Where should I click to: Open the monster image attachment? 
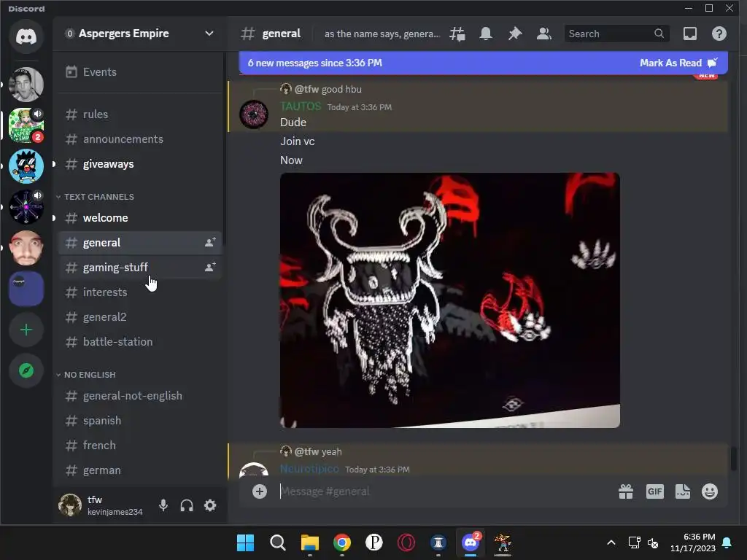[x=449, y=300]
